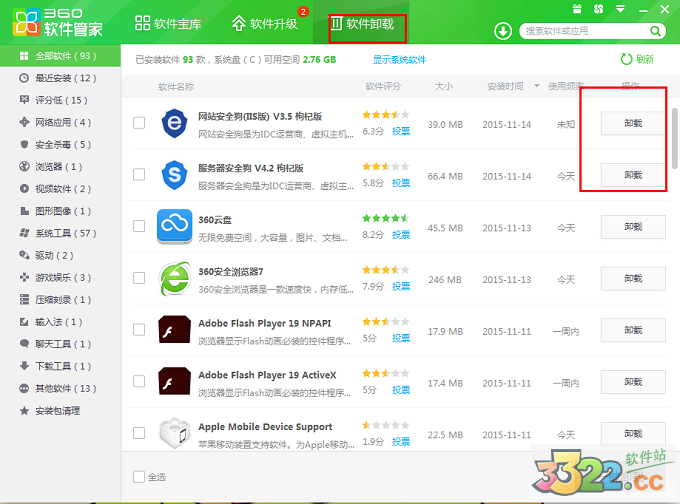Uninstall Flash Player NPAPI with 卸载 button
Image resolution: width=680 pixels, height=504 pixels.
(x=633, y=330)
